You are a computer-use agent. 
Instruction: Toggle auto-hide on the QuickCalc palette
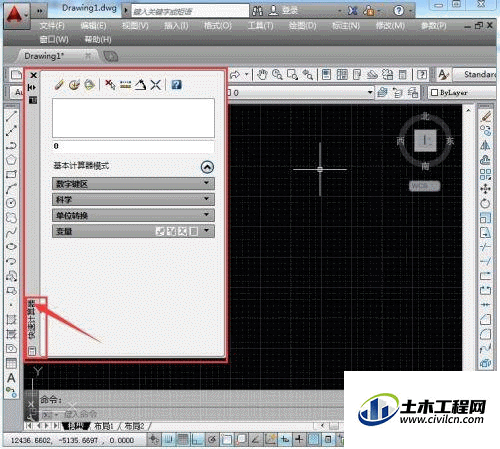32,87
